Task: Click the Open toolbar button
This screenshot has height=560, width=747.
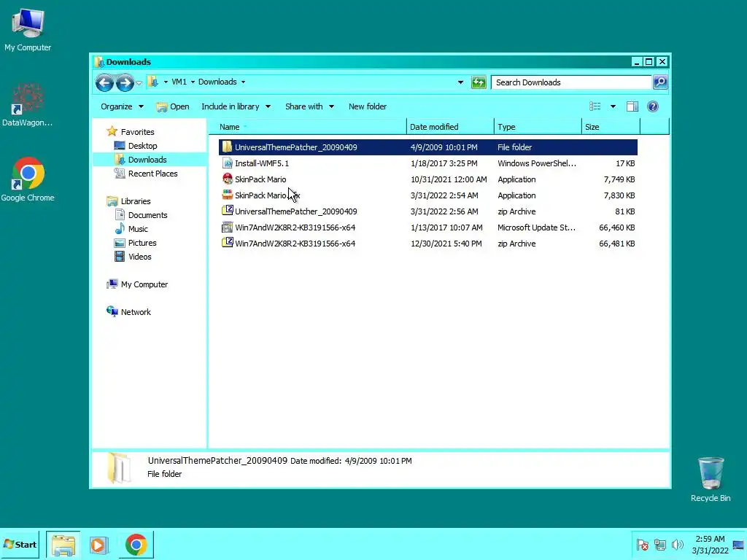Action: tap(173, 106)
